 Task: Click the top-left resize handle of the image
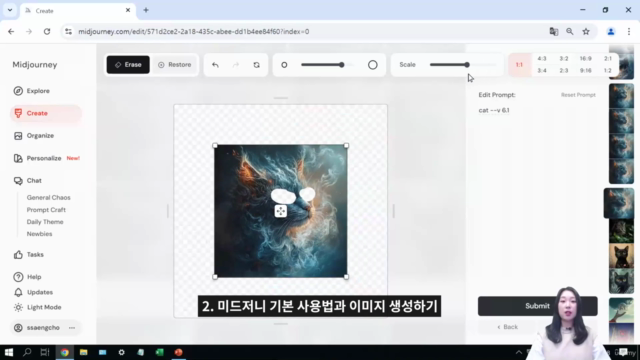click(x=215, y=146)
